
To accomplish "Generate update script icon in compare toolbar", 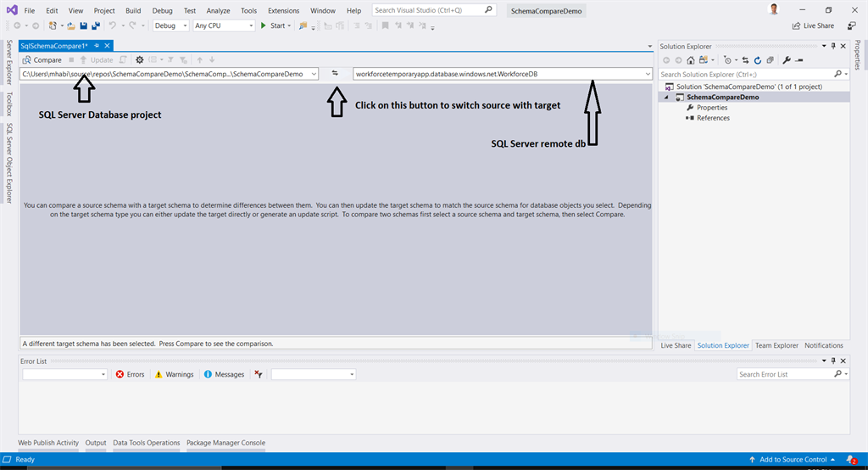I will (x=123, y=60).
